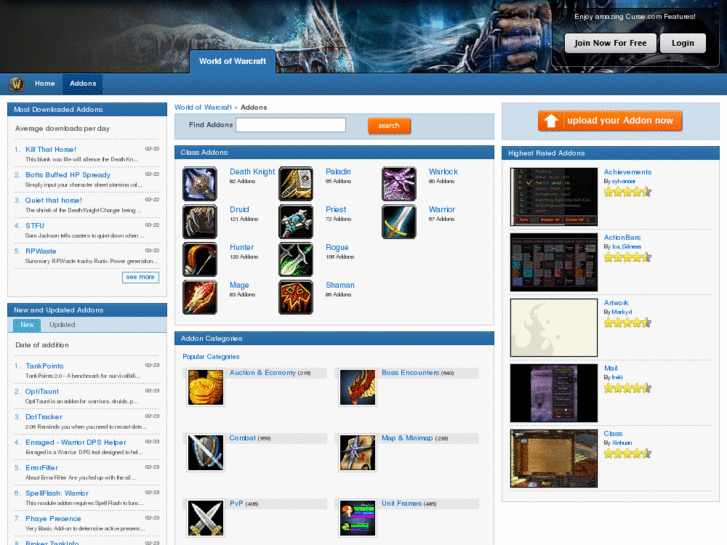Viewport: 727px width, 545px height.
Task: Click the Shaman text link
Action: [x=340, y=285]
